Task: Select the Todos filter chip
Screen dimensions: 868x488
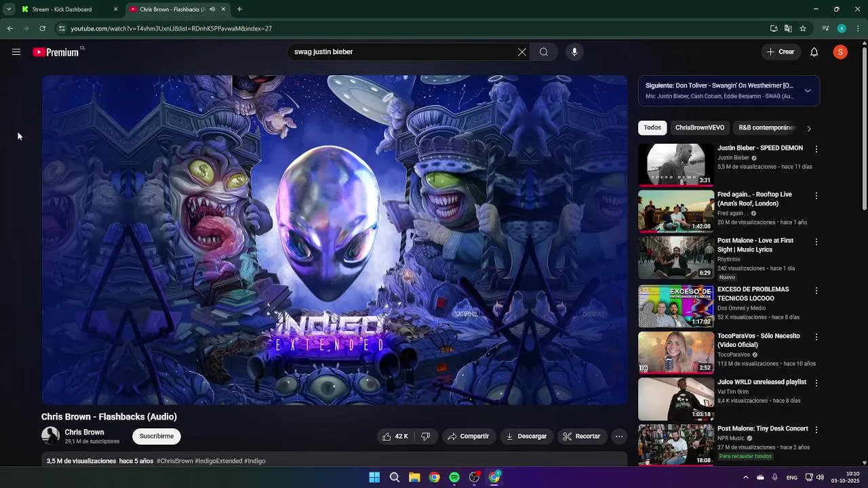Action: 652,127
